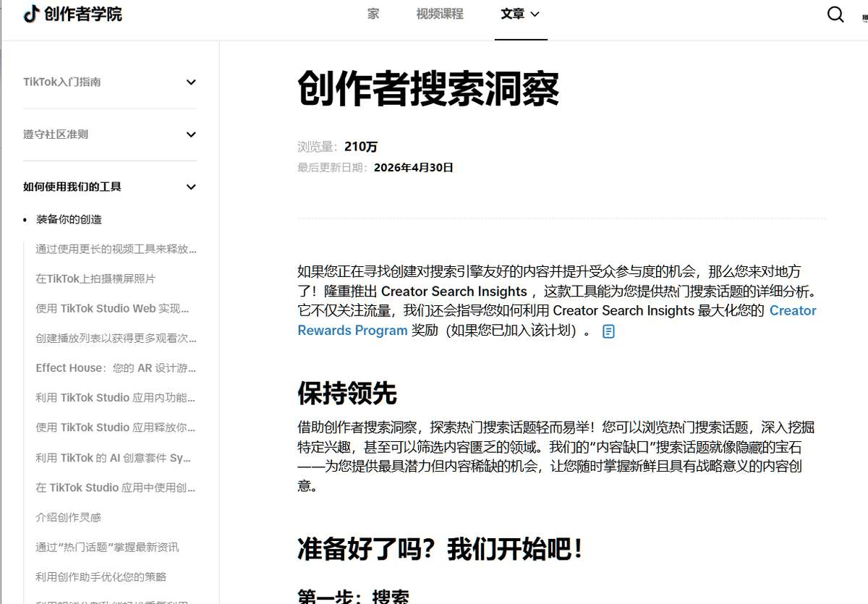Click the TikTok logo icon
The image size is (868, 604).
[x=31, y=14]
